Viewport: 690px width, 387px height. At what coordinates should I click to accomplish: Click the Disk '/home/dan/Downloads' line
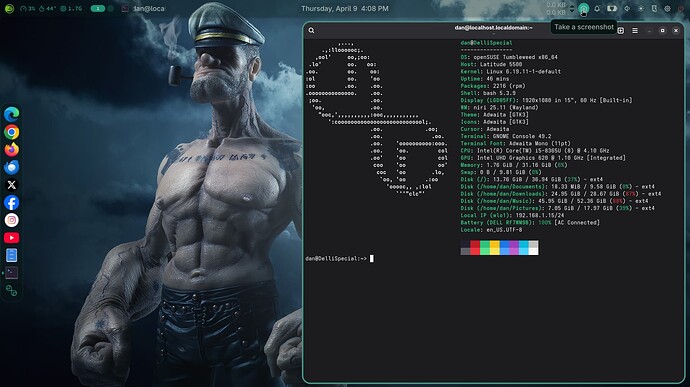pyautogui.click(x=561, y=194)
